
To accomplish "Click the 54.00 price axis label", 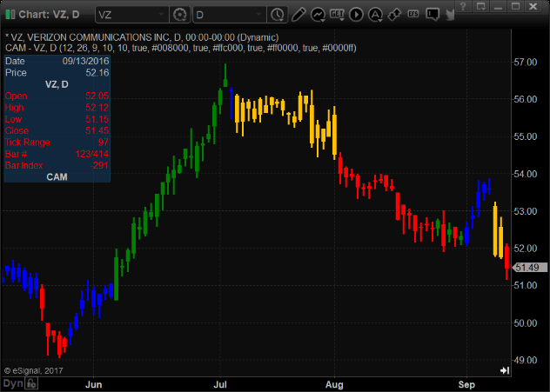I will (x=526, y=174).
